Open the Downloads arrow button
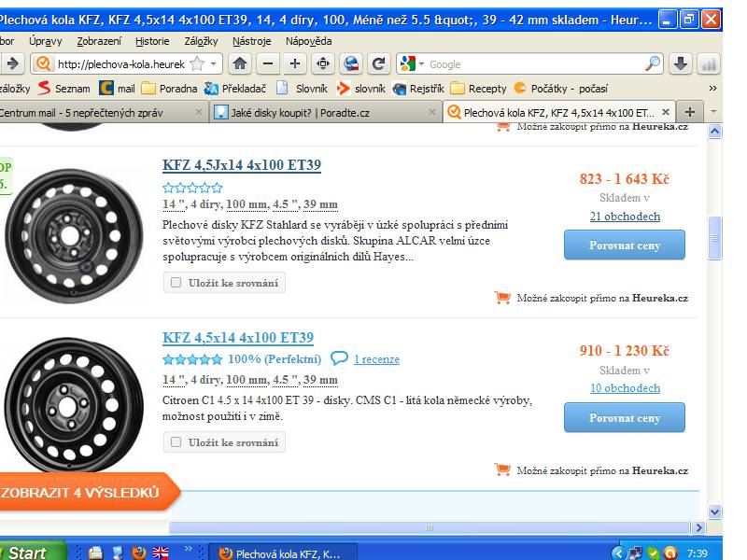The height and width of the screenshot is (560, 747). (681, 63)
